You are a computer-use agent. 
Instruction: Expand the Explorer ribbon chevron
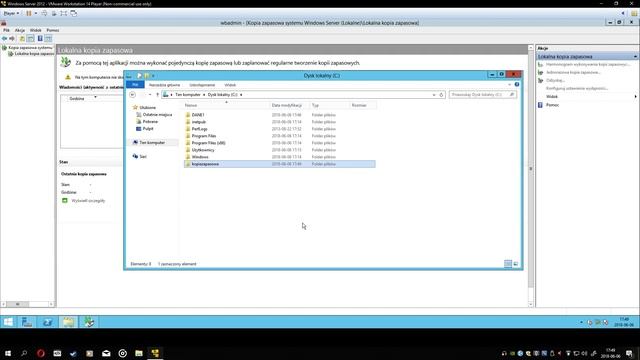click(x=509, y=84)
